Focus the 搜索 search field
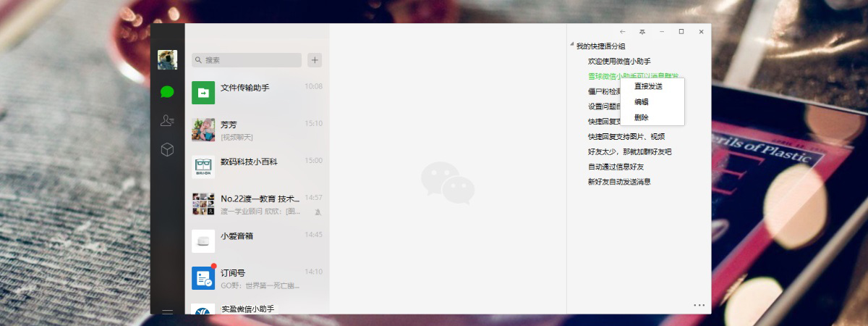868x326 pixels. (247, 60)
